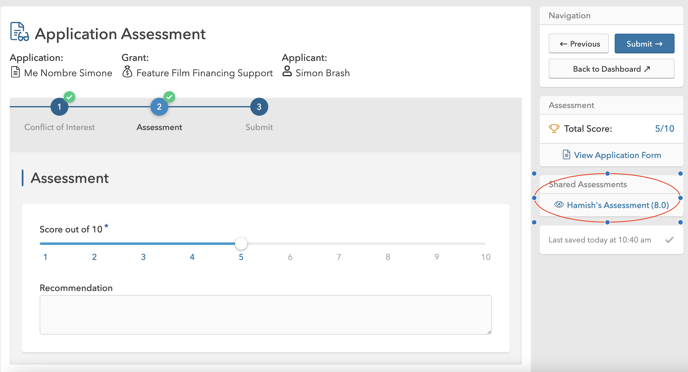Click the score slider handle at 5

(241, 243)
